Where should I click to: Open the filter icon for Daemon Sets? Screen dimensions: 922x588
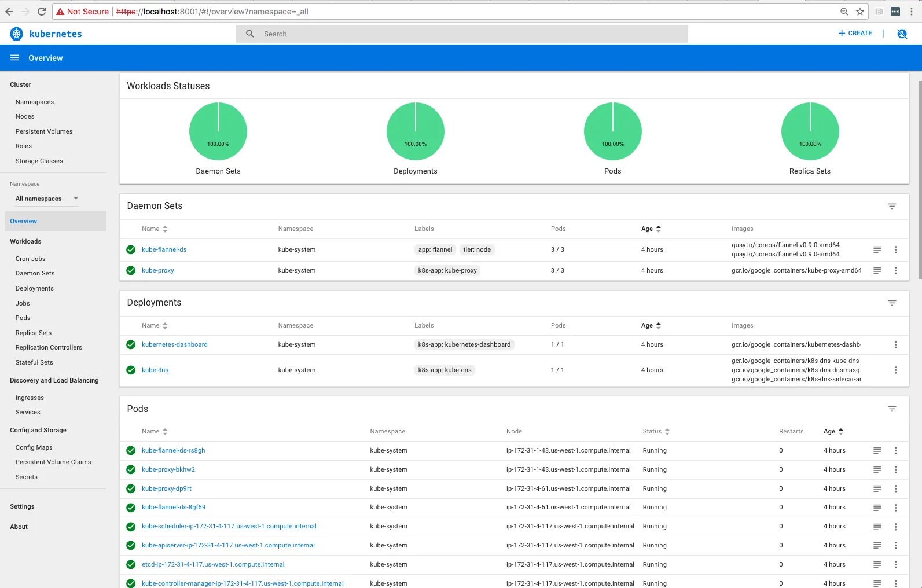(x=892, y=206)
